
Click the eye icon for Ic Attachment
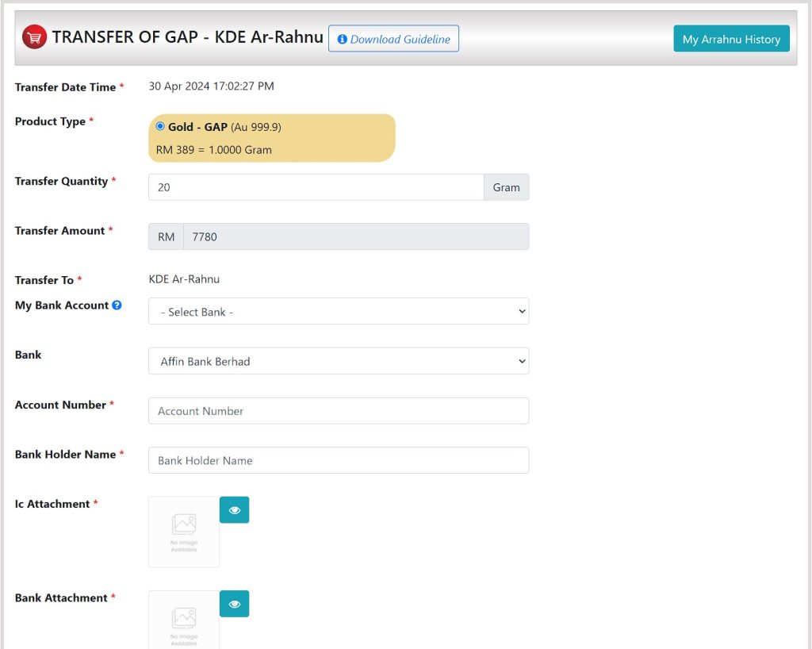234,510
